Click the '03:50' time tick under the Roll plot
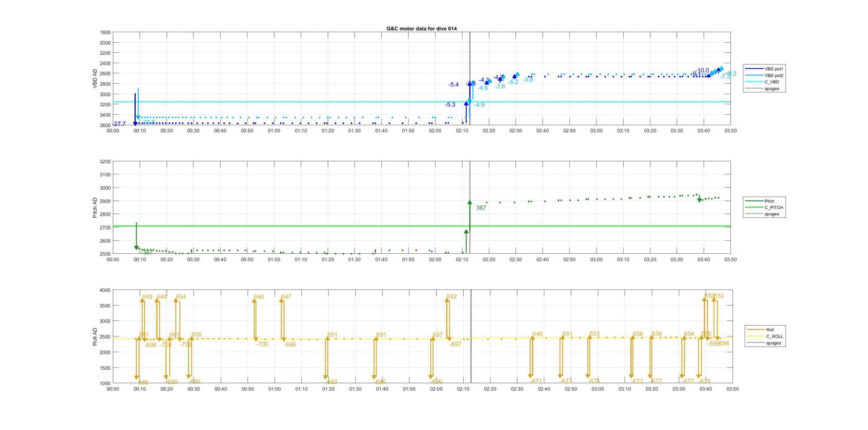Screen dimensions: 868x430 [x=732, y=389]
